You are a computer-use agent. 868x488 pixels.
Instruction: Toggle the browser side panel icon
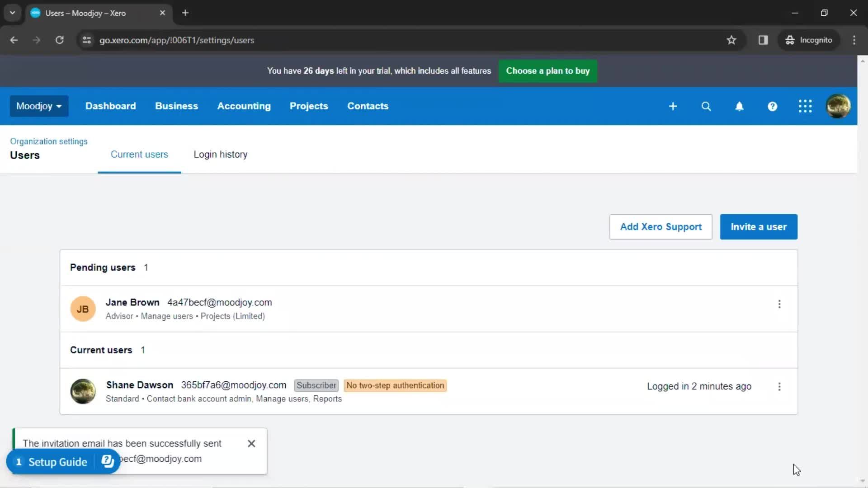[x=763, y=40]
